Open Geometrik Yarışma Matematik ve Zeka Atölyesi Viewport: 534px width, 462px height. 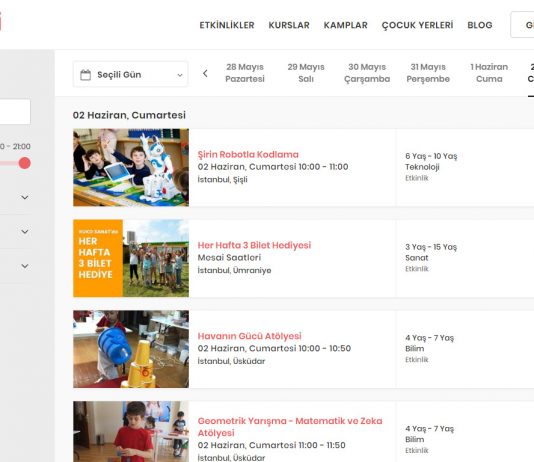[x=290, y=427]
